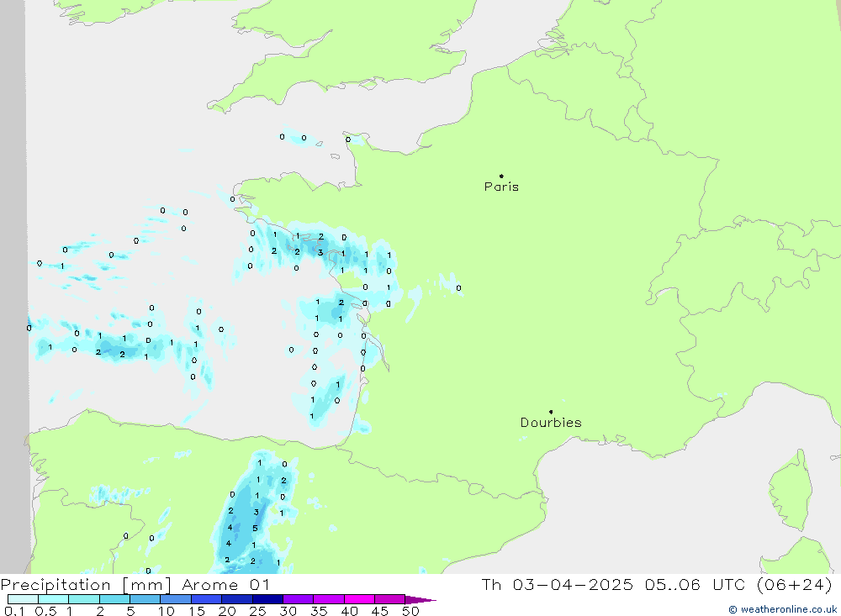Select the legend swatch between 2 and 5

pyautogui.click(x=114, y=599)
